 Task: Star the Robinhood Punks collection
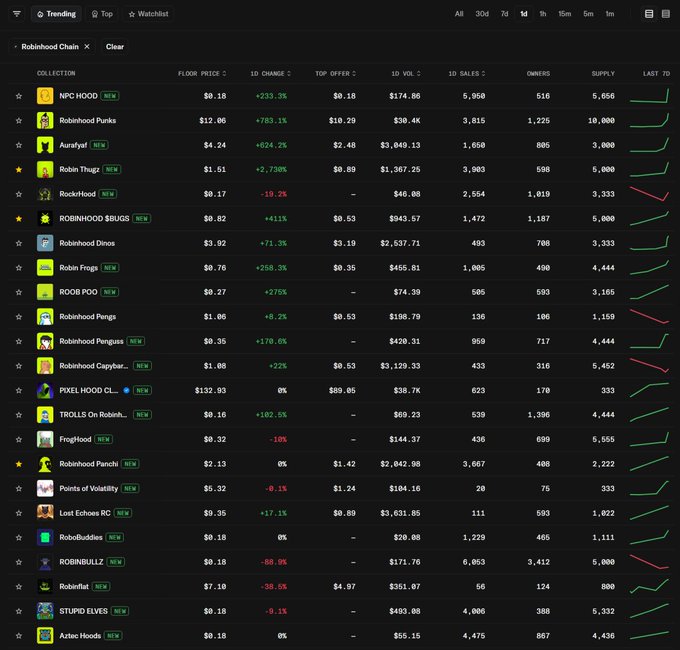pyautogui.click(x=19, y=121)
